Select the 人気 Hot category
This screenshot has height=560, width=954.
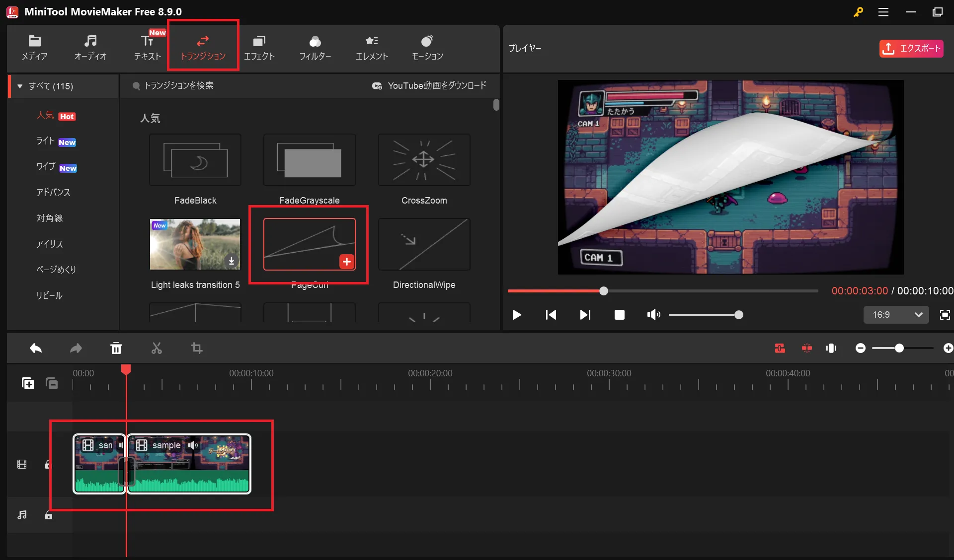click(x=56, y=116)
